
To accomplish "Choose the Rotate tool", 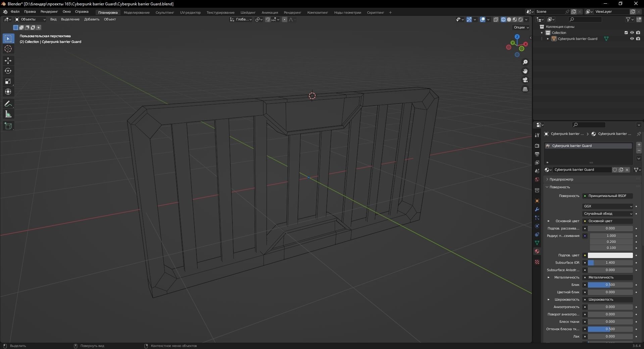I will [8, 71].
